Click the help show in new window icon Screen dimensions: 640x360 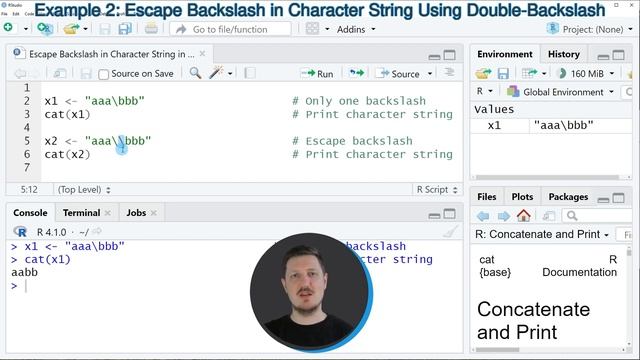[549, 216]
